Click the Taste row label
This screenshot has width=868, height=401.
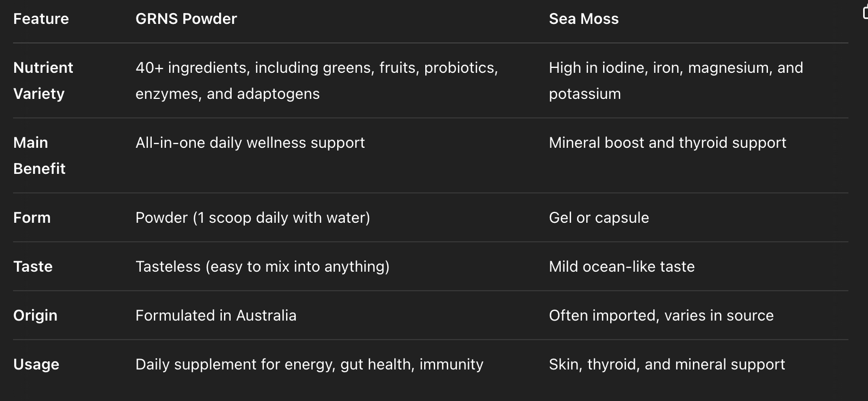(x=33, y=267)
